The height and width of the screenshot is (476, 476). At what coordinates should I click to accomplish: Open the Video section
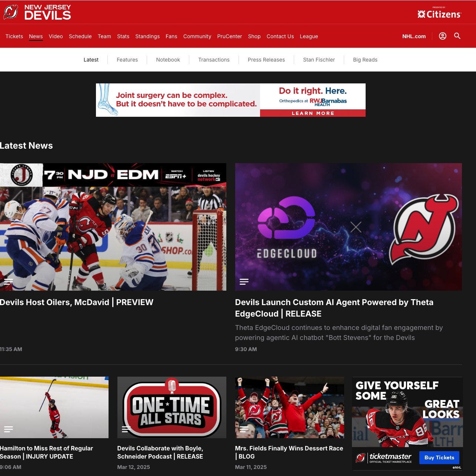pos(56,36)
